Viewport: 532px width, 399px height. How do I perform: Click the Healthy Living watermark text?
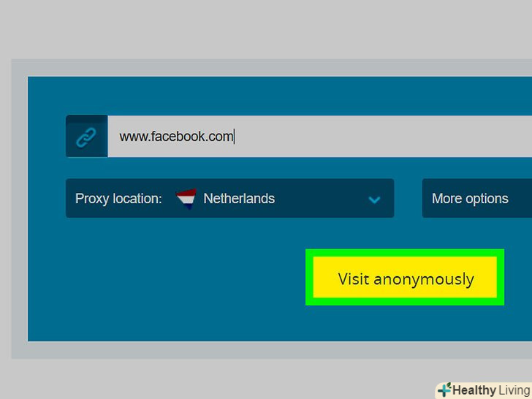tap(491, 390)
